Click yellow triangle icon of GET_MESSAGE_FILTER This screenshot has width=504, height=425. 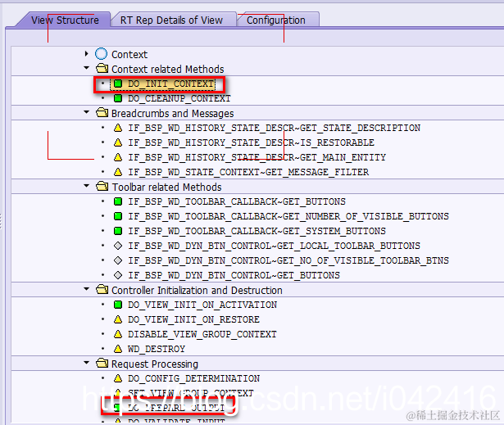coord(118,172)
